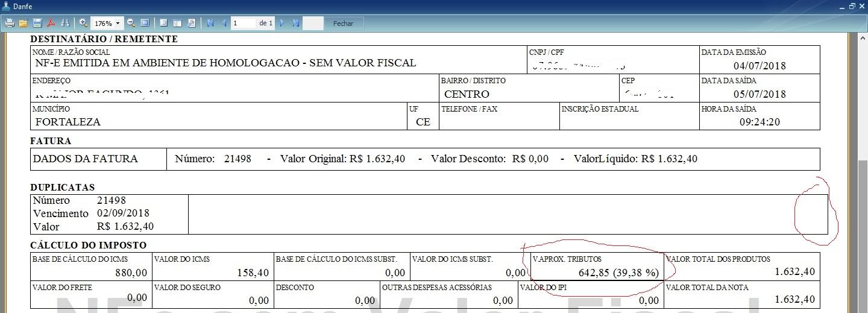Click the page number input field

(x=243, y=23)
